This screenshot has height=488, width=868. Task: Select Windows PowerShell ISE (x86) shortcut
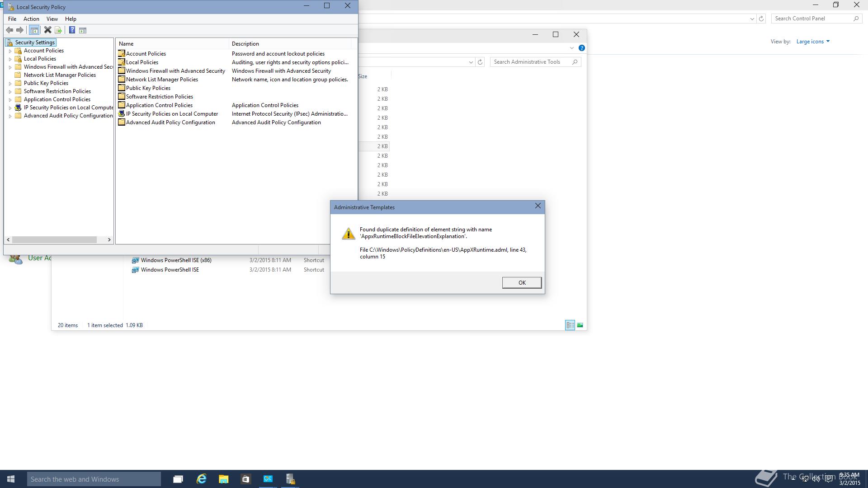pos(176,260)
